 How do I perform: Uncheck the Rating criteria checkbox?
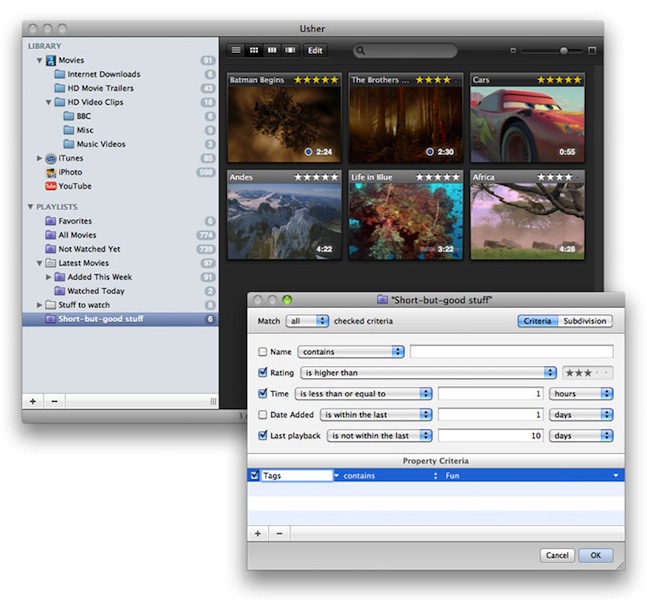pyautogui.click(x=263, y=373)
